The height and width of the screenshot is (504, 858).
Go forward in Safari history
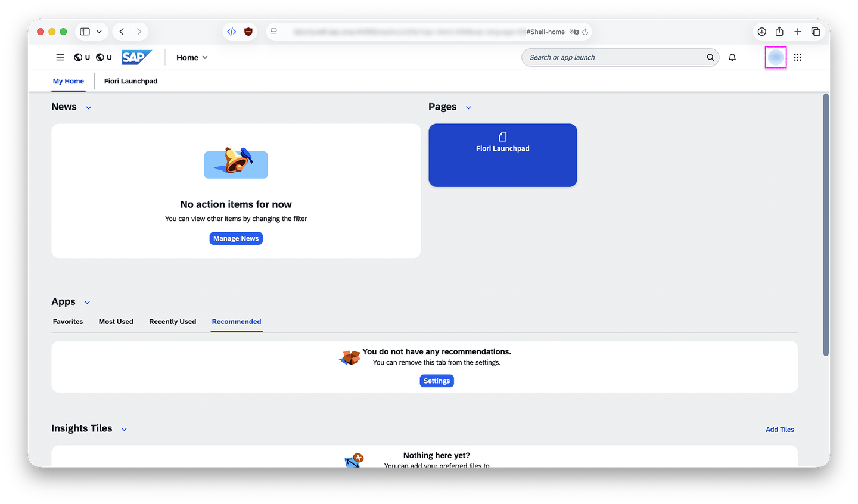pyautogui.click(x=139, y=32)
